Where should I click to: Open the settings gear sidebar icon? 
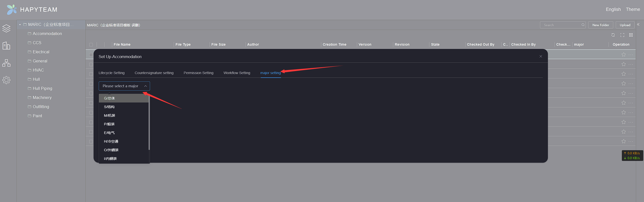[6, 80]
